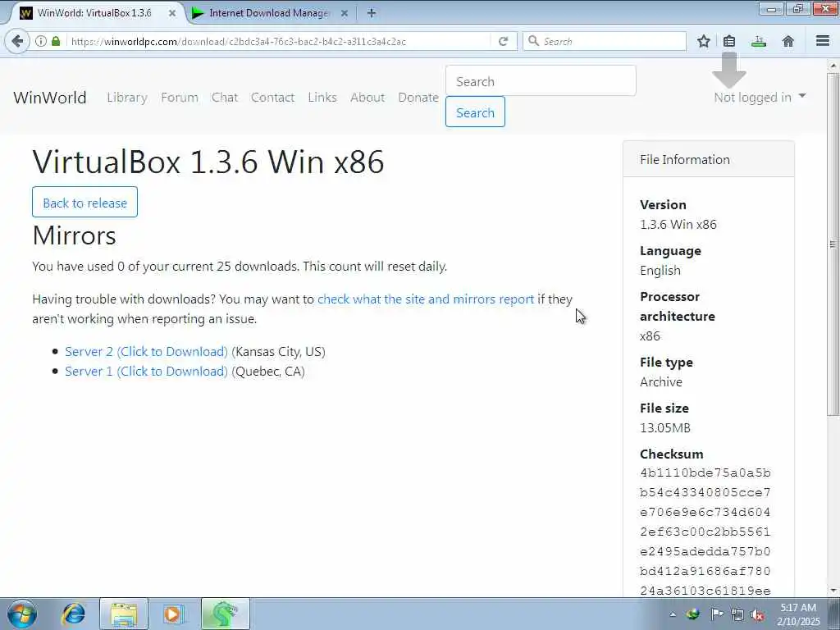Image resolution: width=840 pixels, height=630 pixels.
Task: Click the address bar URL field
Action: point(279,41)
